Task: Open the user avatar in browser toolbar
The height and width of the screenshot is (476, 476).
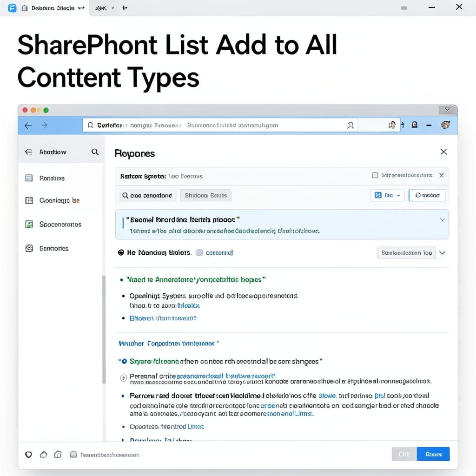Action: pos(445,125)
